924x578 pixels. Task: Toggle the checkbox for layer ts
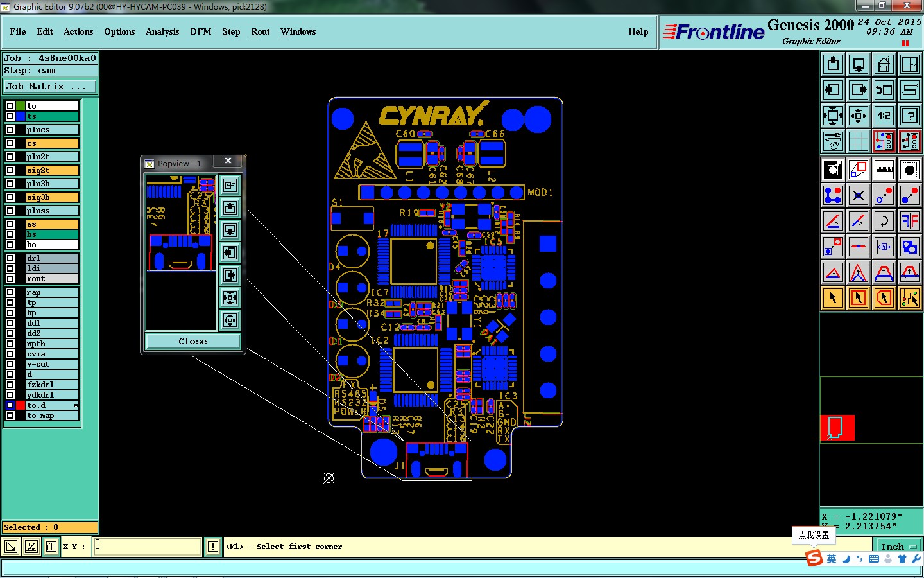click(10, 116)
